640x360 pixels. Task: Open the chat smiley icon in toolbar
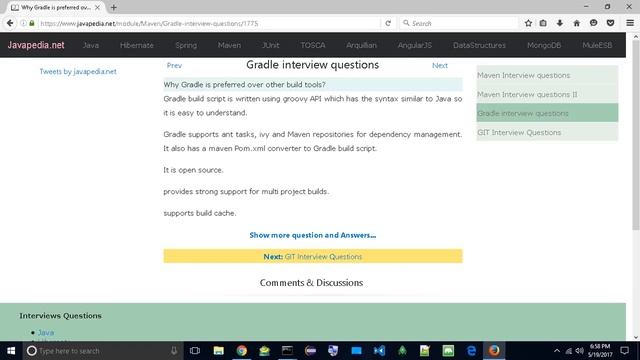point(593,23)
